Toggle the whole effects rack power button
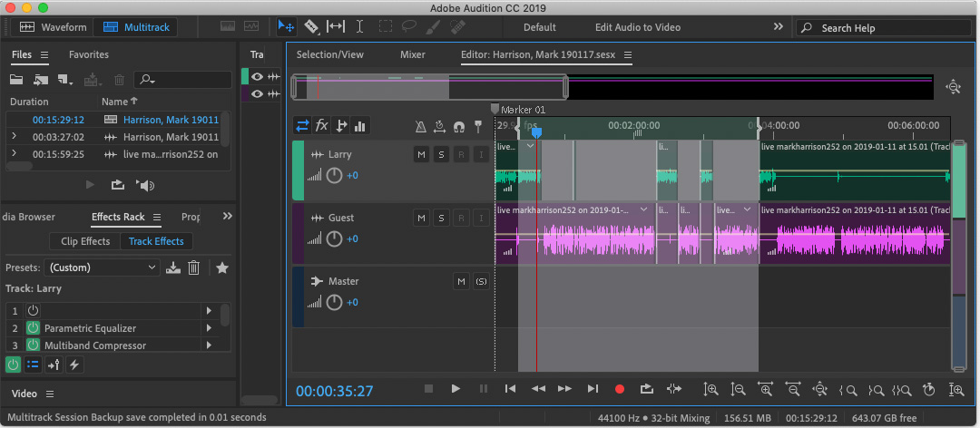 (13, 365)
